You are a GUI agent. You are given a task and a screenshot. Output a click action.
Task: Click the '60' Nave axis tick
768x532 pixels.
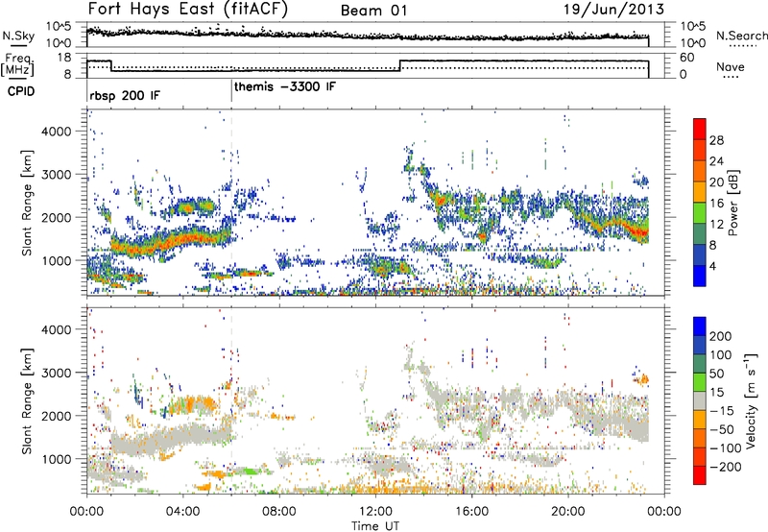pos(687,58)
